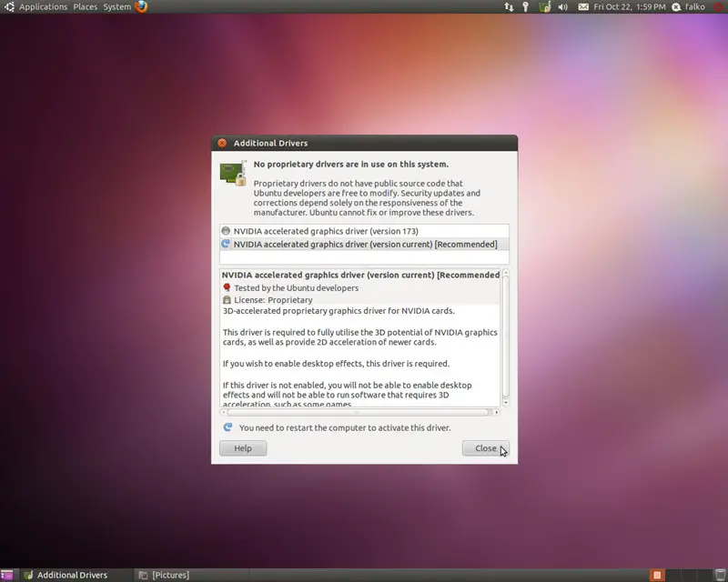Click the orange workspace switcher square

[x=657, y=575]
